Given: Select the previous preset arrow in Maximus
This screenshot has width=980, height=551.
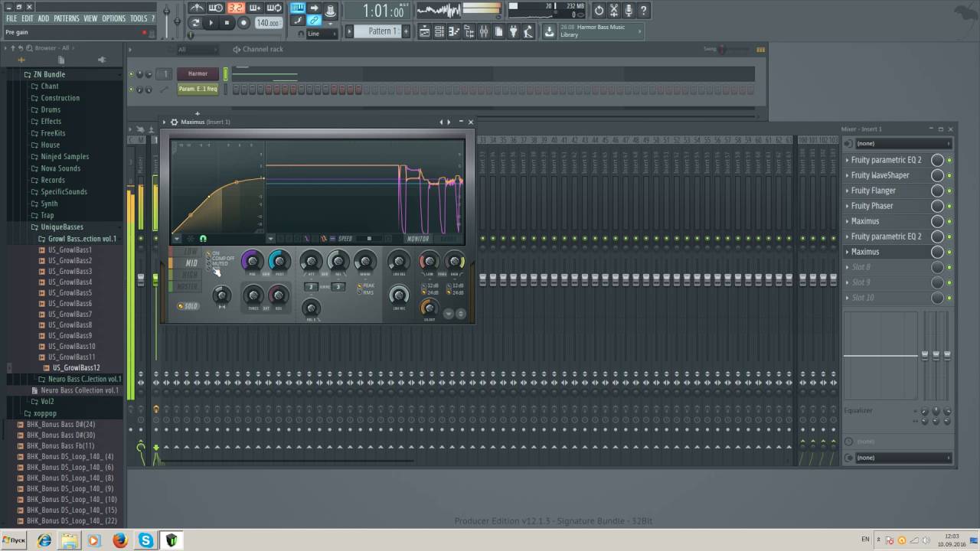Looking at the screenshot, I should pos(441,122).
